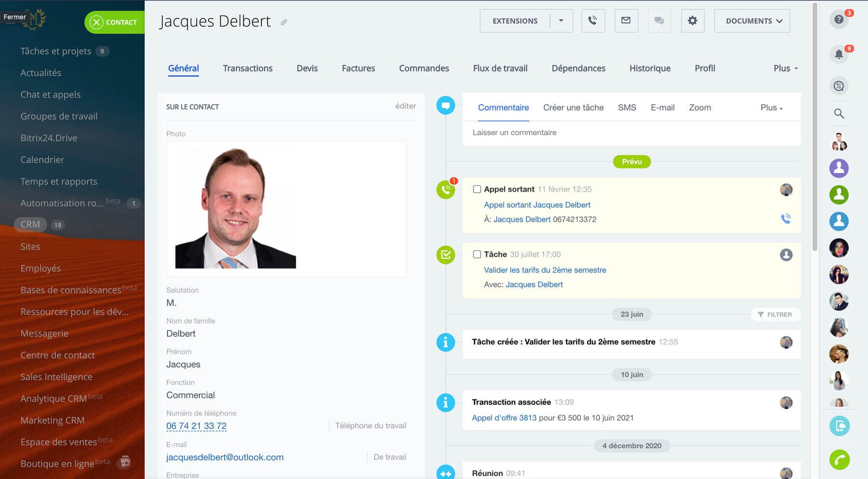Click the green phone dialer button
Viewport: 868px width, 479px height.
pos(839,460)
